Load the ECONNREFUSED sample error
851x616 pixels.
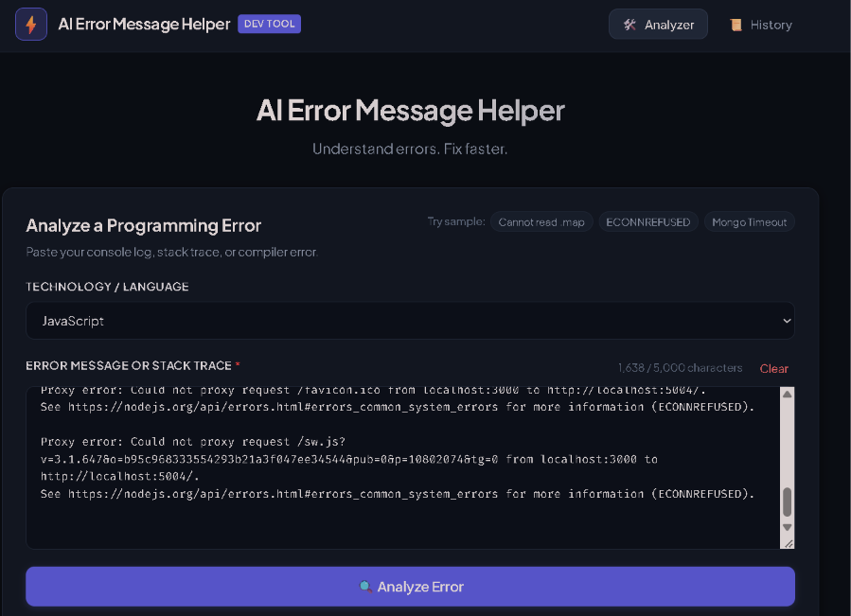[648, 222]
